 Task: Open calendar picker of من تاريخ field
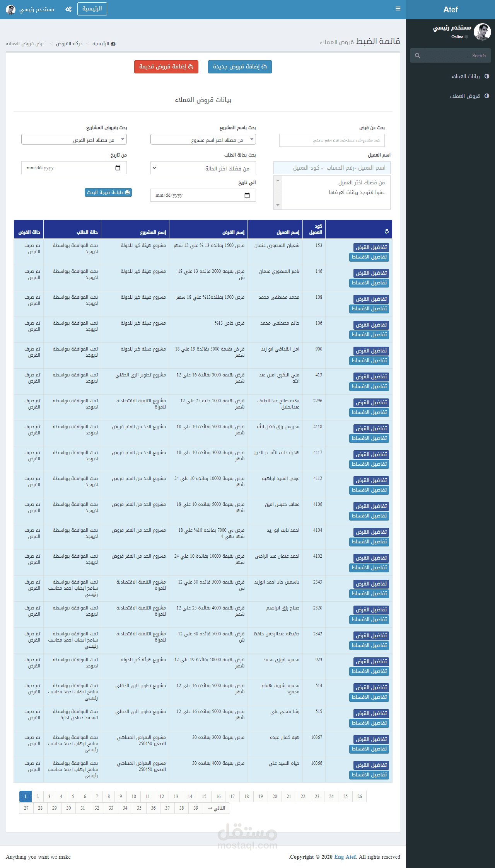[x=118, y=168]
